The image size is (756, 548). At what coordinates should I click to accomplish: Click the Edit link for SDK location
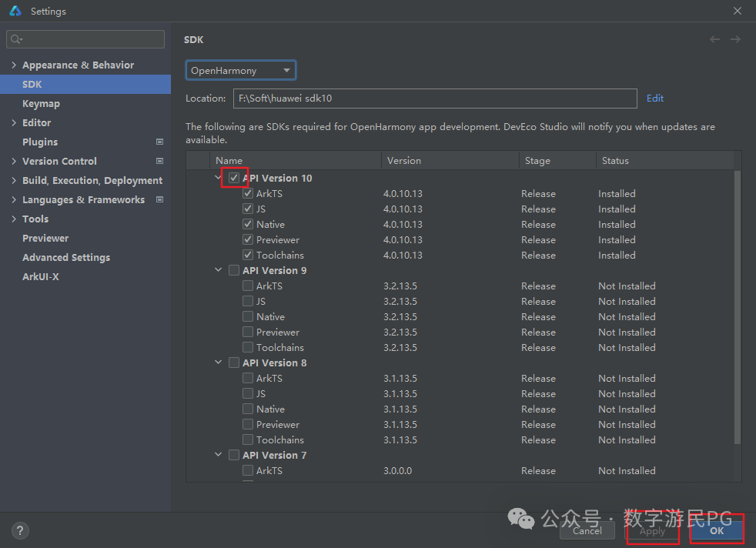(654, 99)
